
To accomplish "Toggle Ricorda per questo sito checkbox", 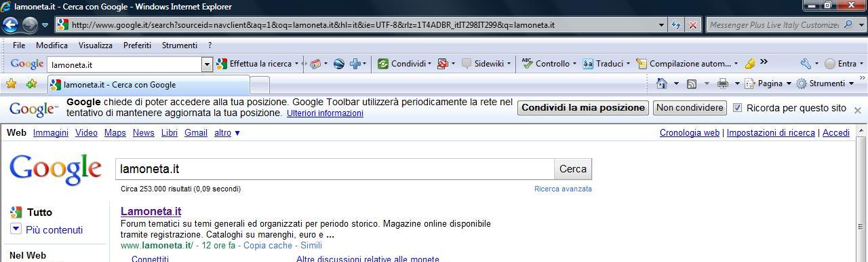I will (738, 108).
